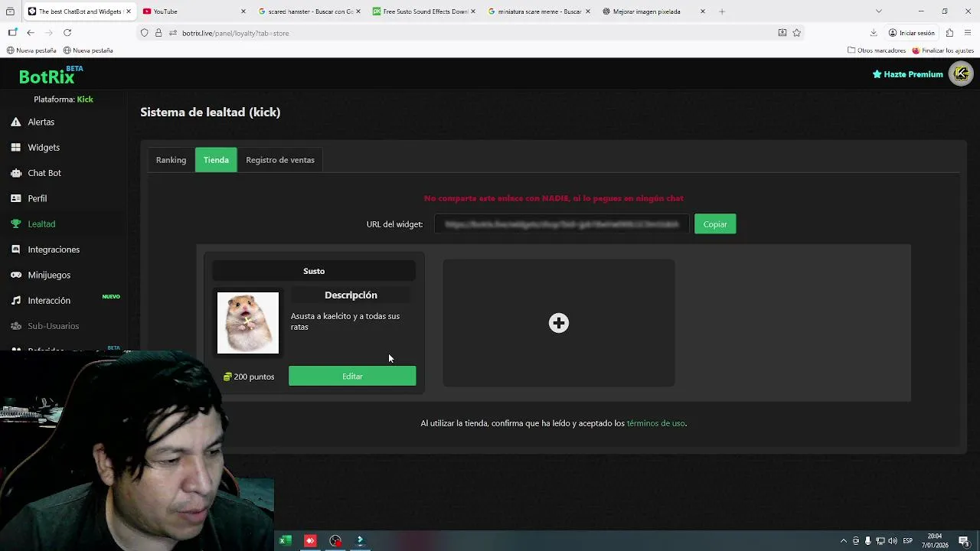This screenshot has height=551, width=980.
Task: Expand the list all tabs dropdown
Action: click(x=879, y=11)
